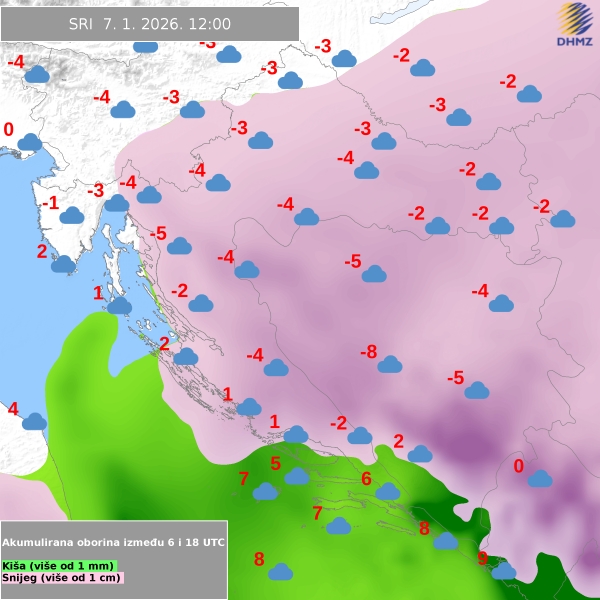Click the cloud icon beside -8

click(389, 364)
